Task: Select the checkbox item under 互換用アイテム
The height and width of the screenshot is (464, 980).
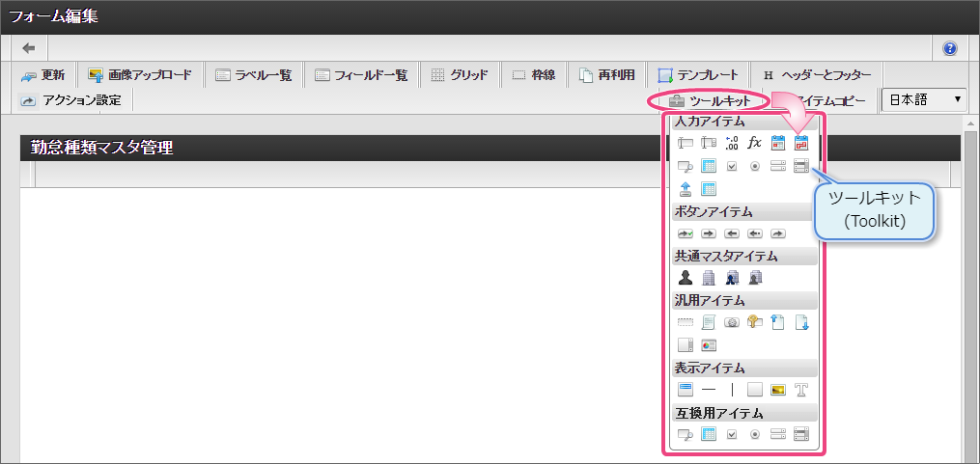Action: click(732, 434)
